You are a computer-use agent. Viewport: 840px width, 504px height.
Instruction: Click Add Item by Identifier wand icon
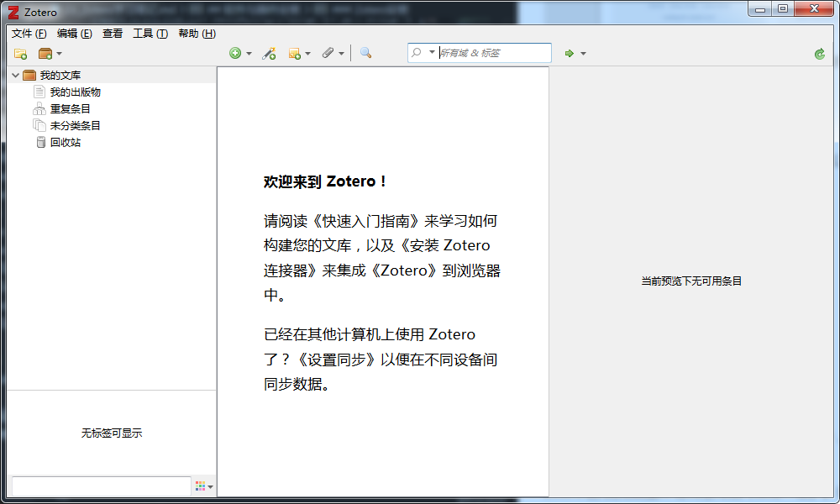click(x=269, y=53)
